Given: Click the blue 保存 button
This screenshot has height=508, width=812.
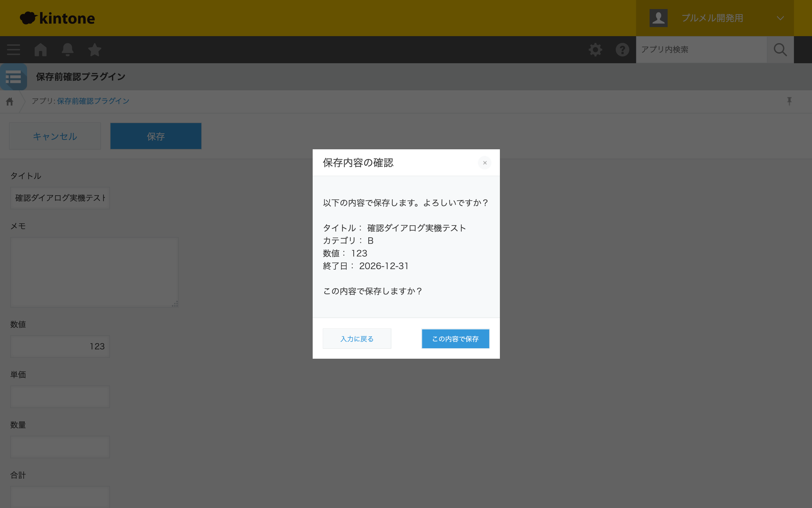Looking at the screenshot, I should [x=156, y=136].
